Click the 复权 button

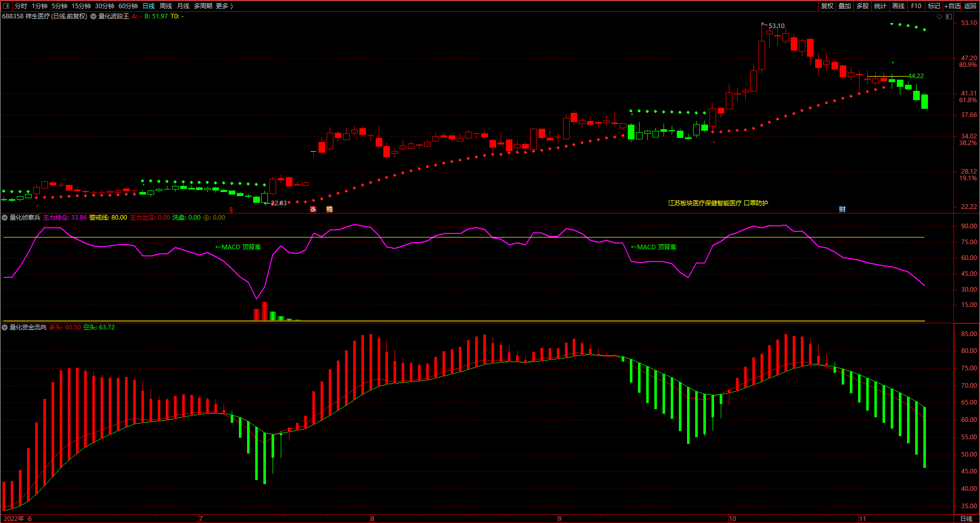[x=827, y=6]
